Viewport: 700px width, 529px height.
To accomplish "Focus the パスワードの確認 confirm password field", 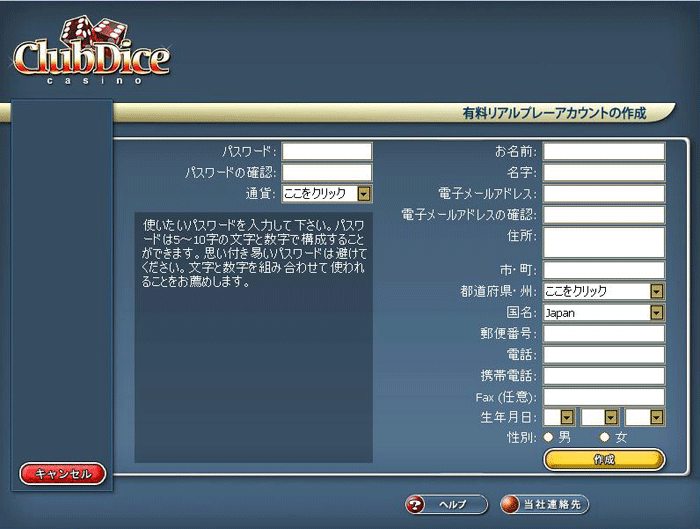I will pos(327,172).
